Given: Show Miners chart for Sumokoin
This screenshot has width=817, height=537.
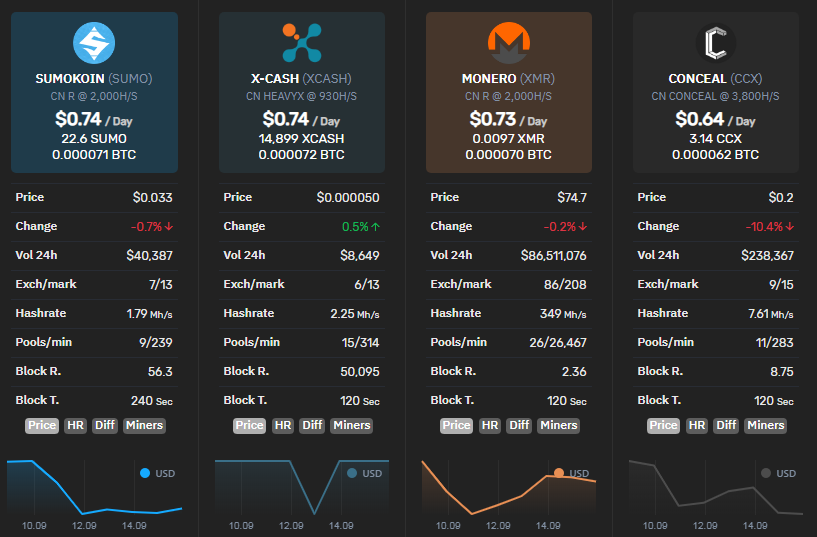Looking at the screenshot, I should click(x=144, y=426).
